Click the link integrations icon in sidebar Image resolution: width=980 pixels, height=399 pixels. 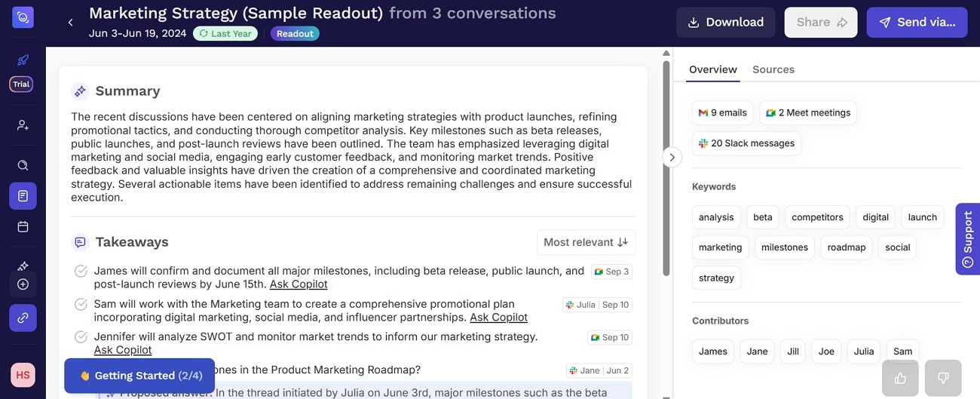point(23,318)
